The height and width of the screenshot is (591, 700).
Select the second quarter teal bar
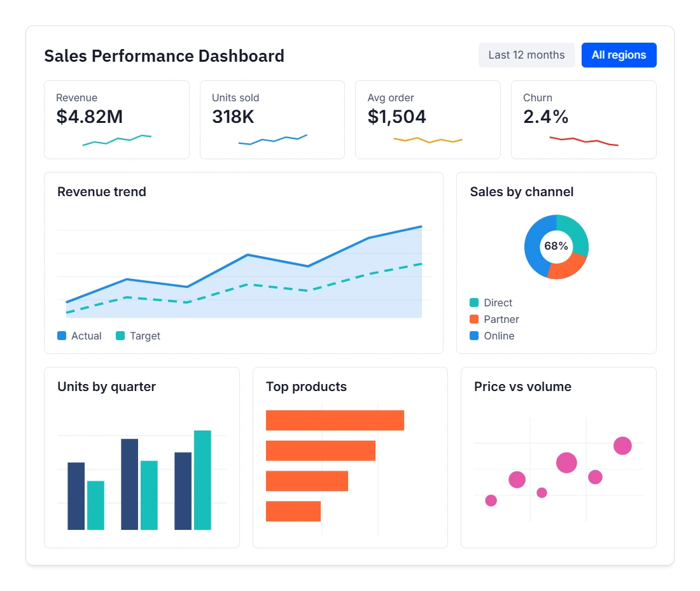click(149, 495)
